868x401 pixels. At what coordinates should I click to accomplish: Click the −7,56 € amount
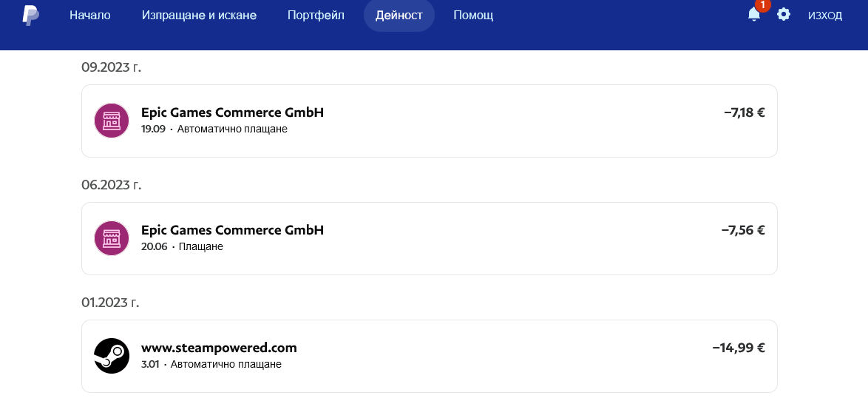point(744,230)
